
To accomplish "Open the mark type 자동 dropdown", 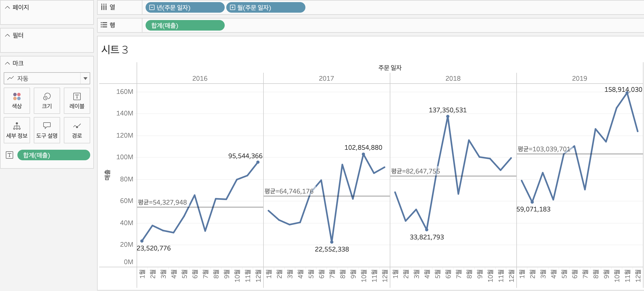I will (x=85, y=78).
